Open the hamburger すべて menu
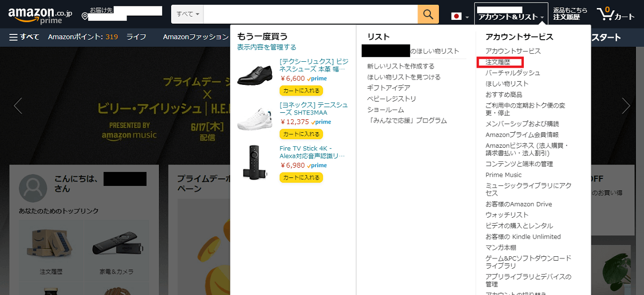 click(24, 37)
